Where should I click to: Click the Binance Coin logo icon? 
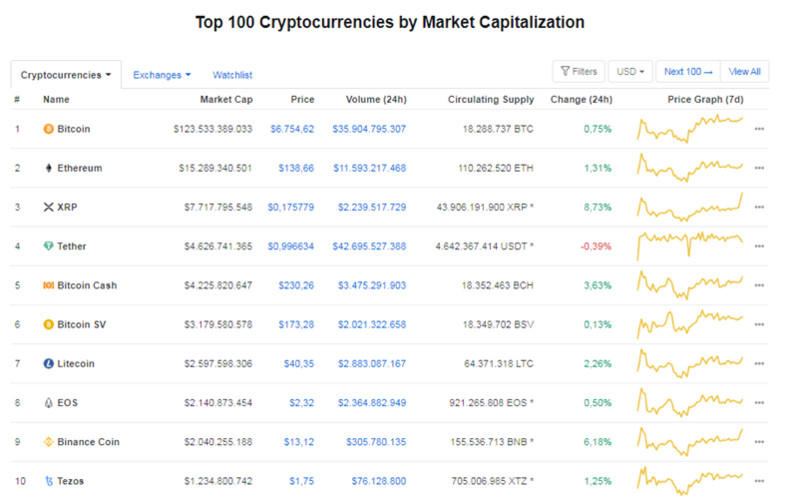48,442
